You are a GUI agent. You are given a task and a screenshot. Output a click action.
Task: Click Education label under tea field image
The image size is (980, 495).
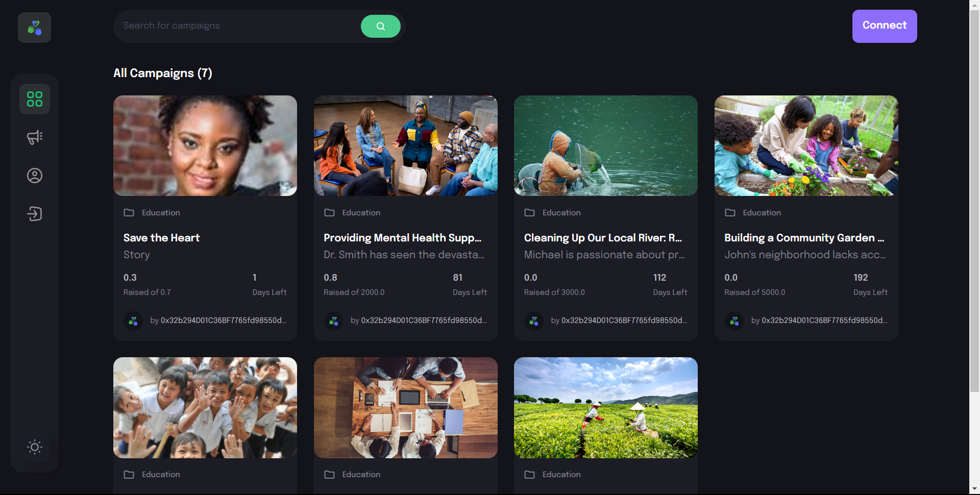(561, 475)
